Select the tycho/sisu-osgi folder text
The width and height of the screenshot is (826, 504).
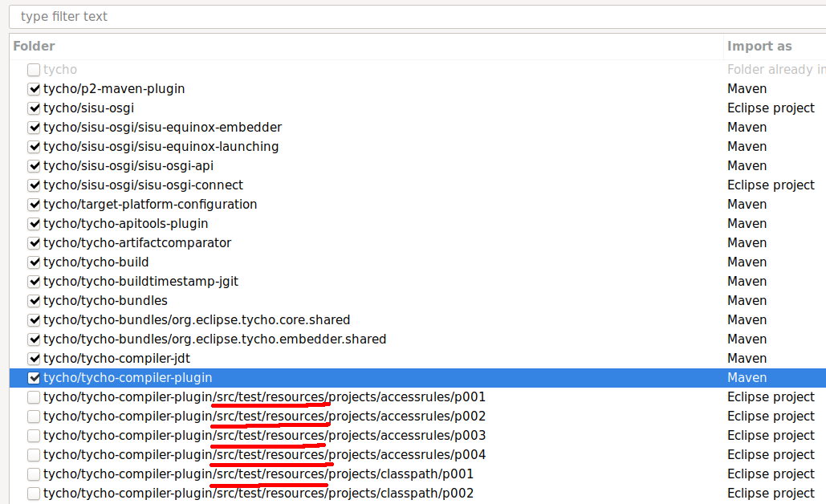[x=88, y=108]
